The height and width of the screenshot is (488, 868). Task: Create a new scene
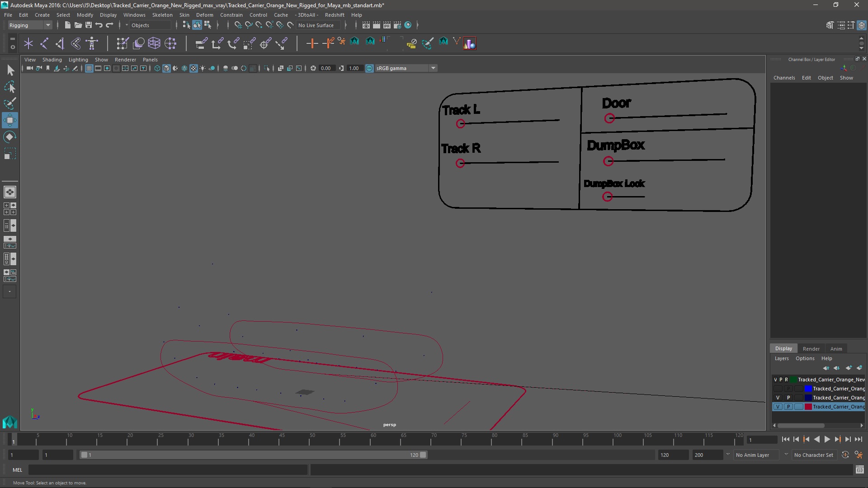click(67, 25)
